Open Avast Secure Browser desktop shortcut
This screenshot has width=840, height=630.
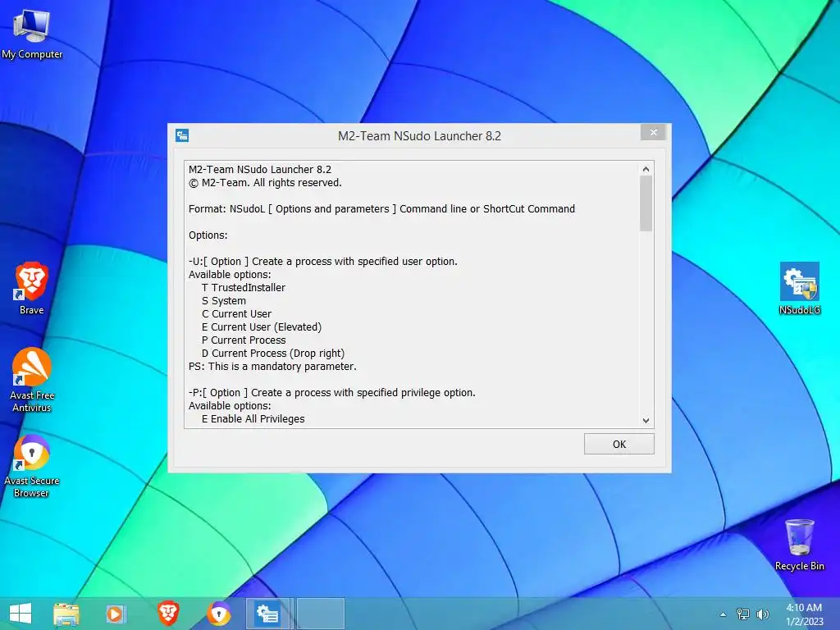coord(32,465)
